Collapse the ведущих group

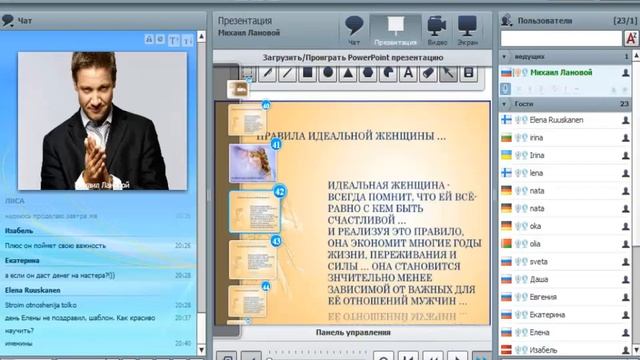click(504, 57)
